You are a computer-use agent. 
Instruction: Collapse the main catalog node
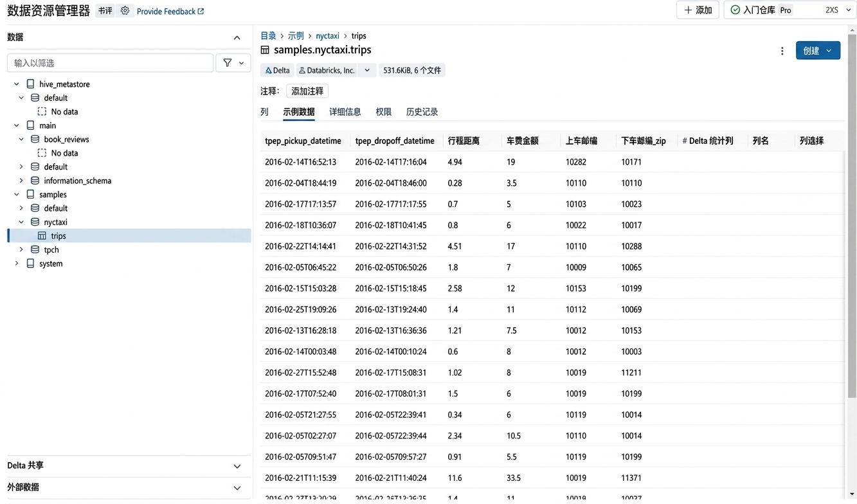point(17,125)
